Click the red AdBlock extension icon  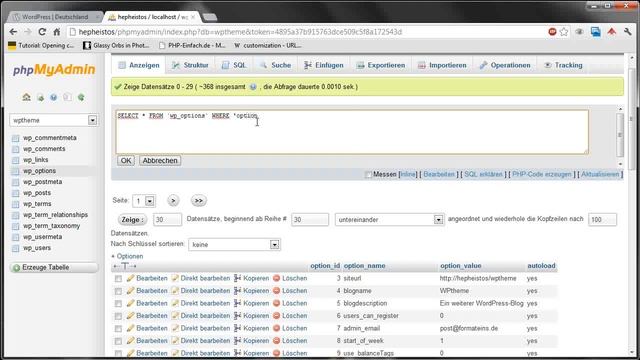(552, 32)
